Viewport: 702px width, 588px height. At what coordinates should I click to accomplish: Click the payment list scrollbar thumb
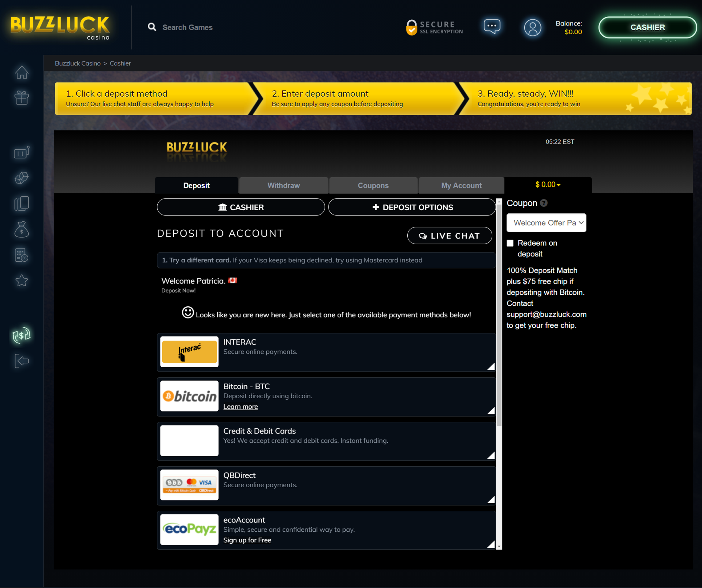499,316
